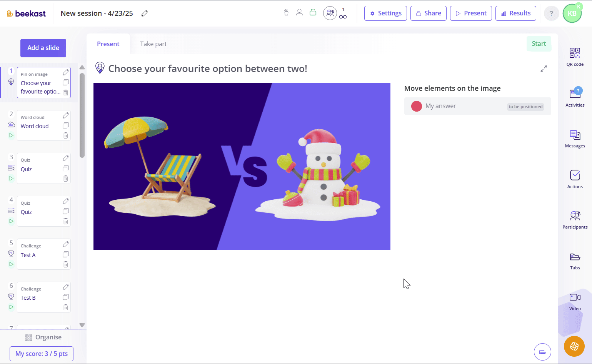Open the QR code panel

[575, 57]
